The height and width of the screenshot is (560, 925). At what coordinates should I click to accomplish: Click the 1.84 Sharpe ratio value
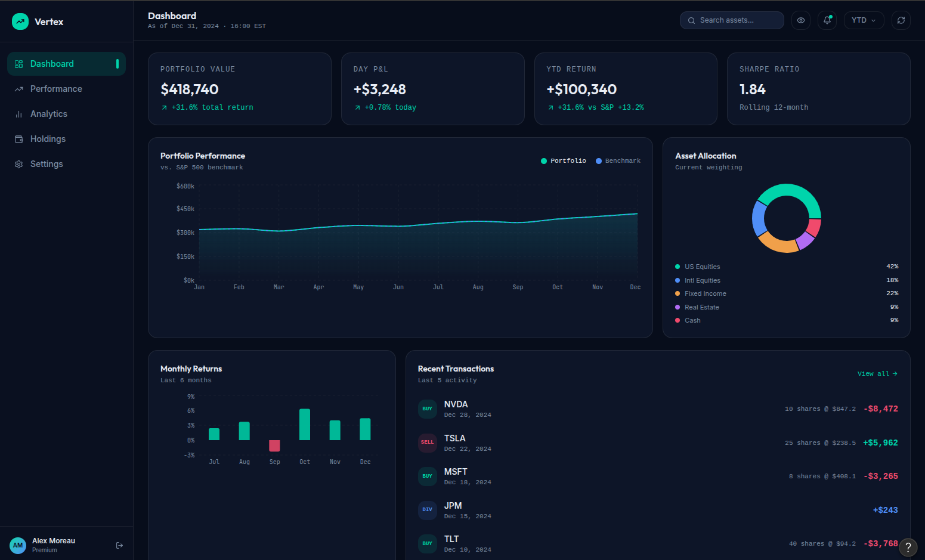click(x=753, y=89)
